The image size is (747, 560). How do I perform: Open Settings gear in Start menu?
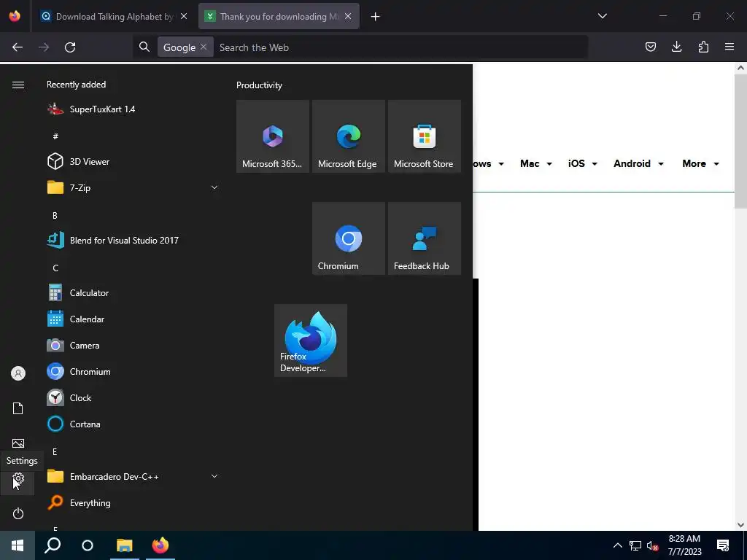pyautogui.click(x=18, y=478)
